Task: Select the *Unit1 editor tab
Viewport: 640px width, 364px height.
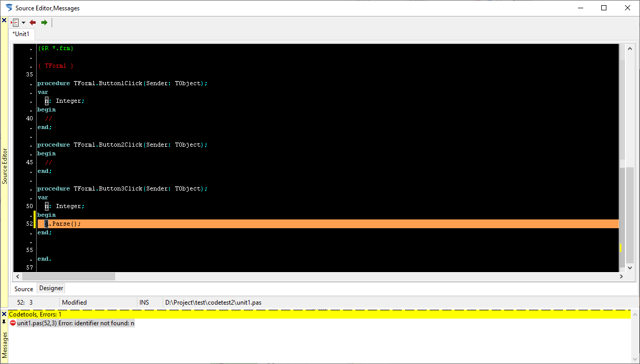Action: pos(21,34)
